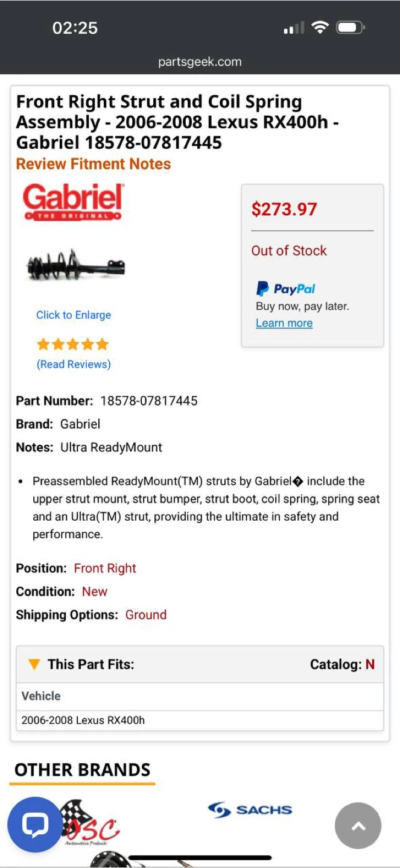Select the 2006-2008 Lexus RX400h vehicle row

[83, 720]
